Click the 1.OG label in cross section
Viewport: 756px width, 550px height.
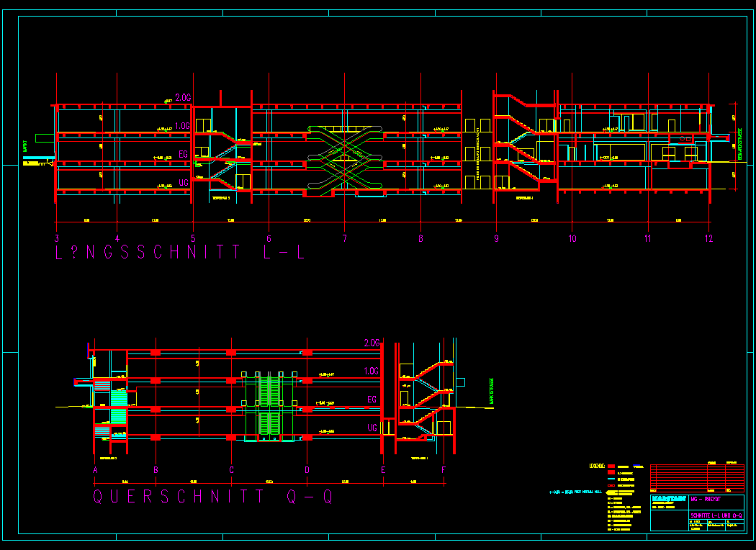[371, 371]
